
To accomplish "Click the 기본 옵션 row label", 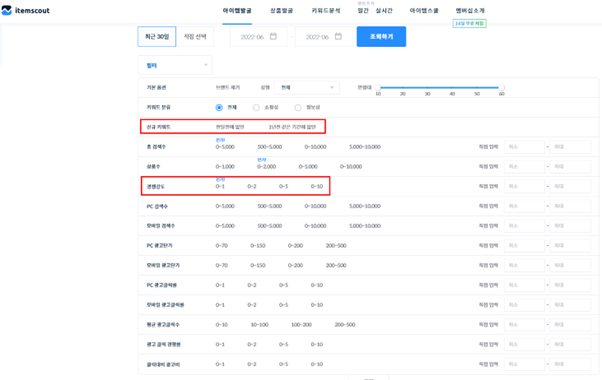I will coord(156,88).
